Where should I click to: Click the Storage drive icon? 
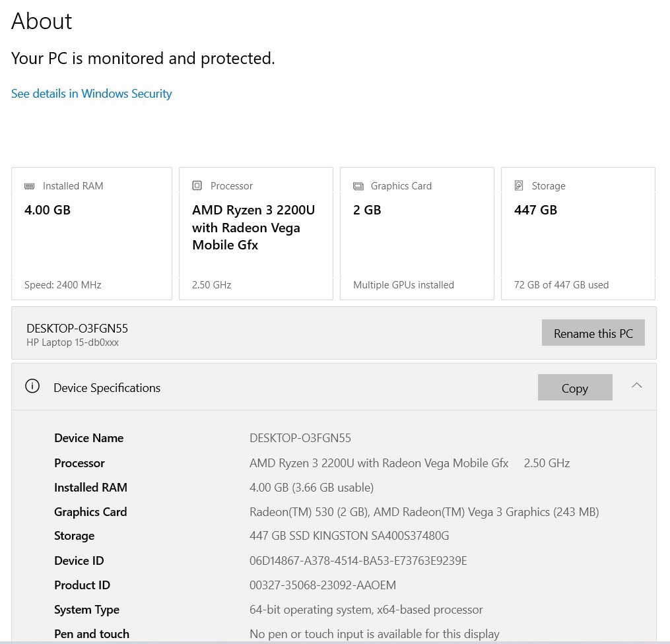pos(519,186)
